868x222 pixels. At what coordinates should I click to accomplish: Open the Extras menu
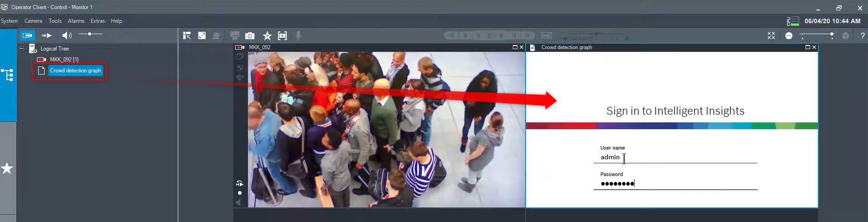[98, 21]
